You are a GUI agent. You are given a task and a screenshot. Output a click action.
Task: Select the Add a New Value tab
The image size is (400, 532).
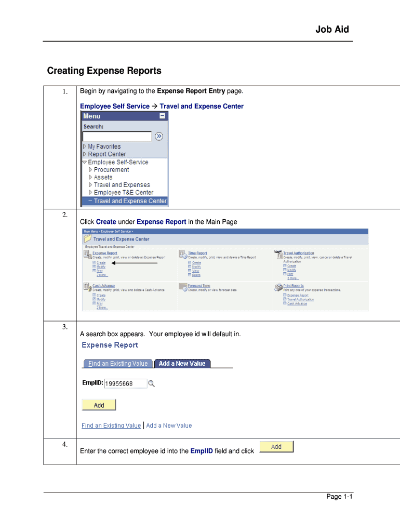coord(182,364)
